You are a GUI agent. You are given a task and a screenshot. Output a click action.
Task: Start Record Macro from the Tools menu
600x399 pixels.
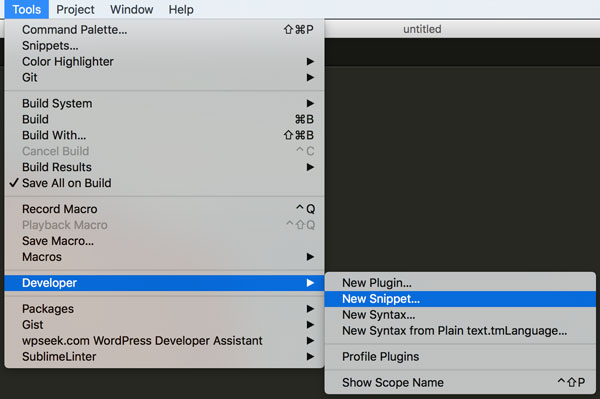(165, 209)
